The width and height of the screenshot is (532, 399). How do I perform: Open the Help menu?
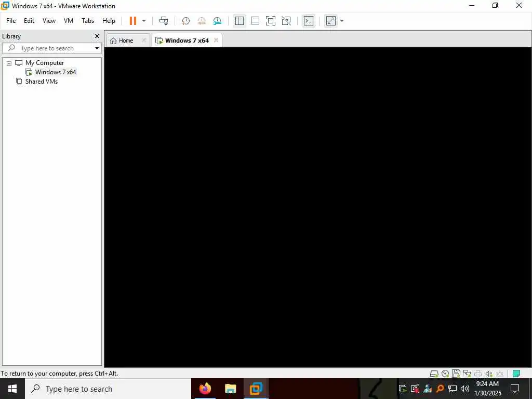point(109,21)
